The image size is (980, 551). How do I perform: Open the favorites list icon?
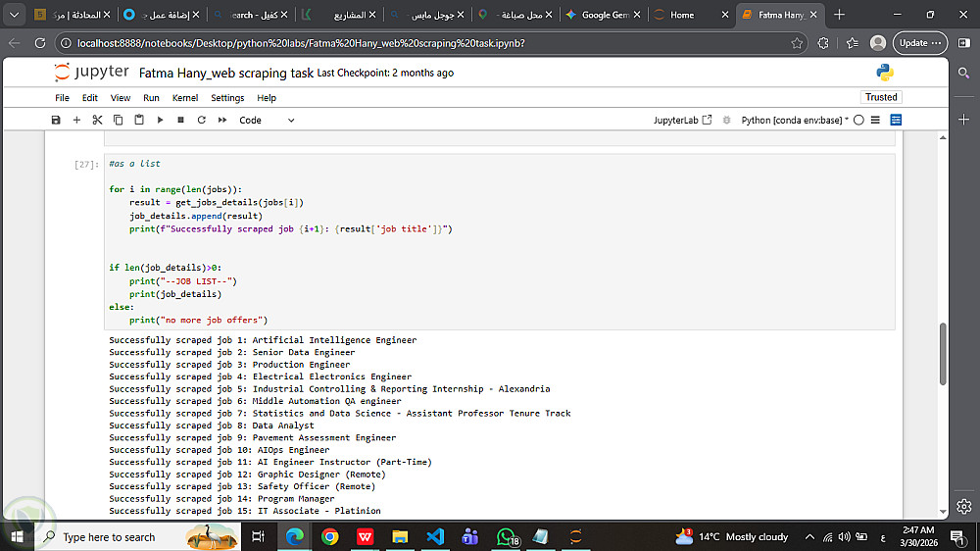pyautogui.click(x=852, y=43)
